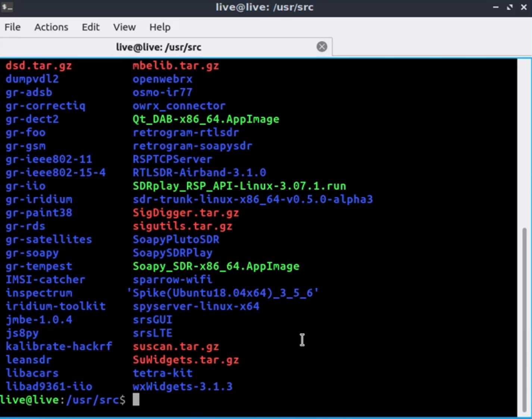This screenshot has height=419, width=532.
Task: Click the terminal icon in the title bar
Action: (x=7, y=7)
